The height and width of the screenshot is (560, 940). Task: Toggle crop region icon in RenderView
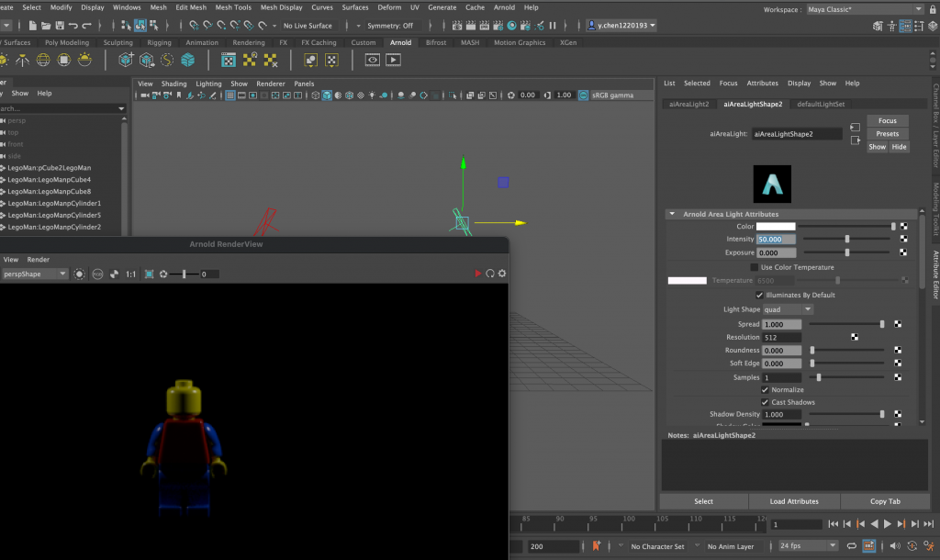[x=150, y=274]
